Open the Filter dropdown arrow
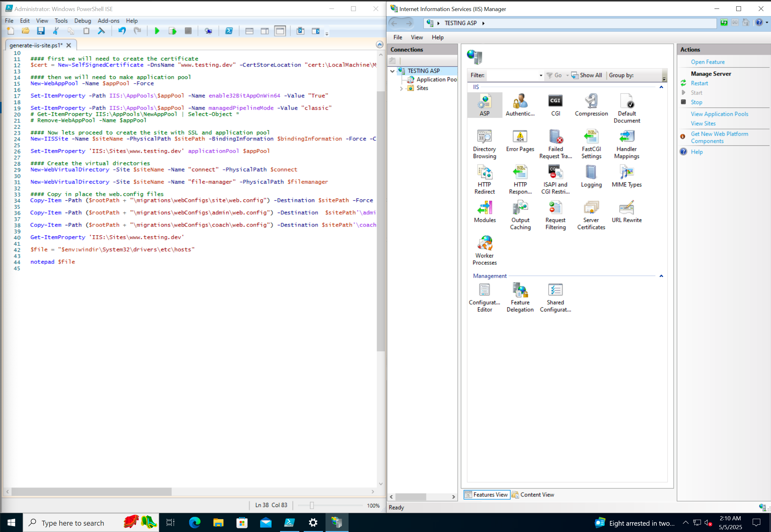Viewport: 771px width, 532px height. point(541,76)
